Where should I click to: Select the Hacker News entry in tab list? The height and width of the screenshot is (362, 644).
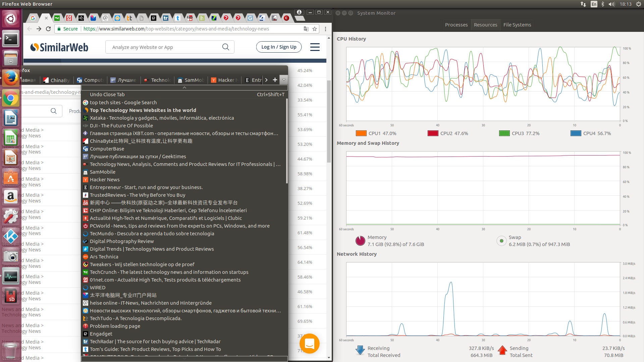coord(184,180)
